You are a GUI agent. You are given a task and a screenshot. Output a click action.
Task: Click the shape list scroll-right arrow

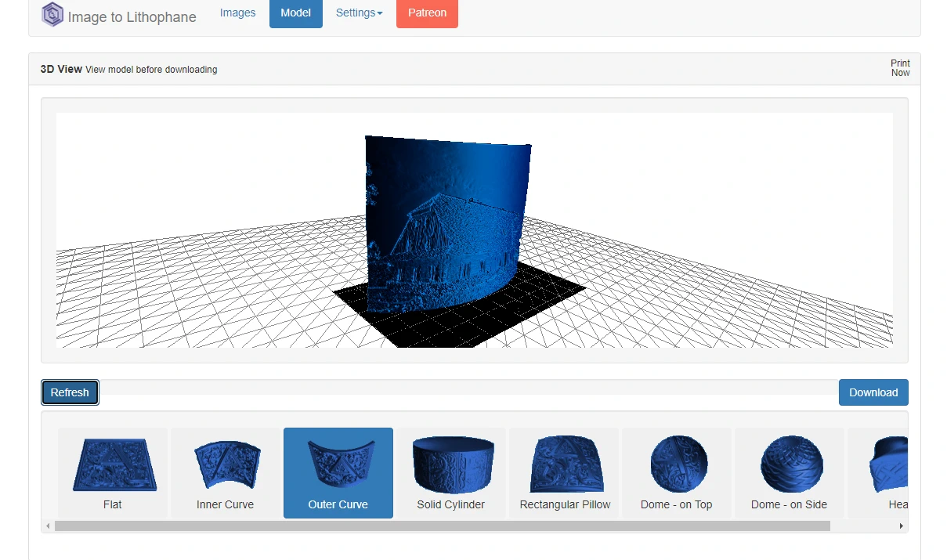click(902, 526)
